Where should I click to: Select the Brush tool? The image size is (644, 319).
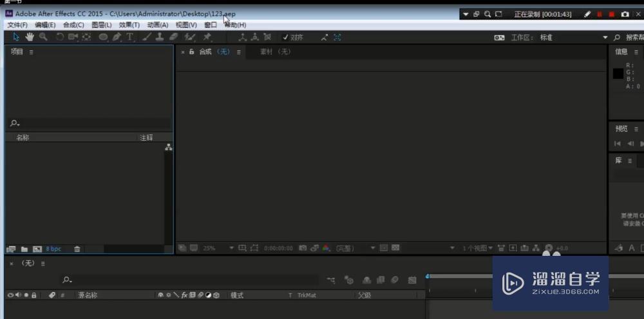[x=147, y=37]
